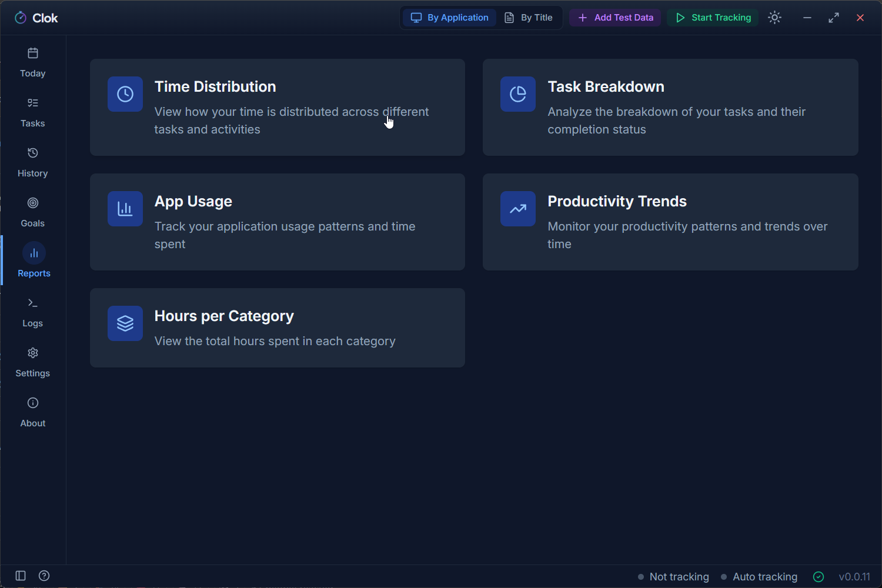
Task: Click "Monitor your productivity patterns" description
Action: pyautogui.click(x=687, y=235)
